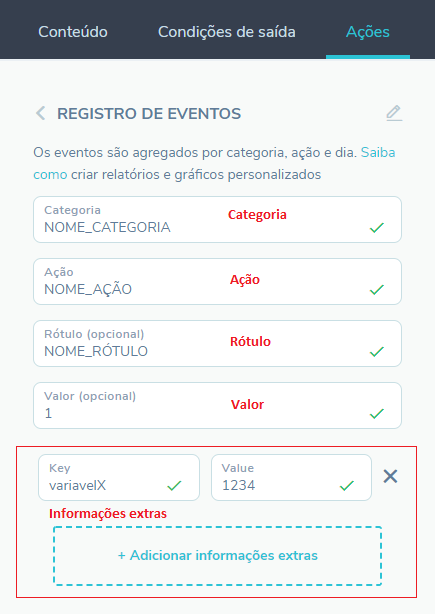Click the green checkmark in Categoria field
The image size is (435, 614).
[377, 228]
